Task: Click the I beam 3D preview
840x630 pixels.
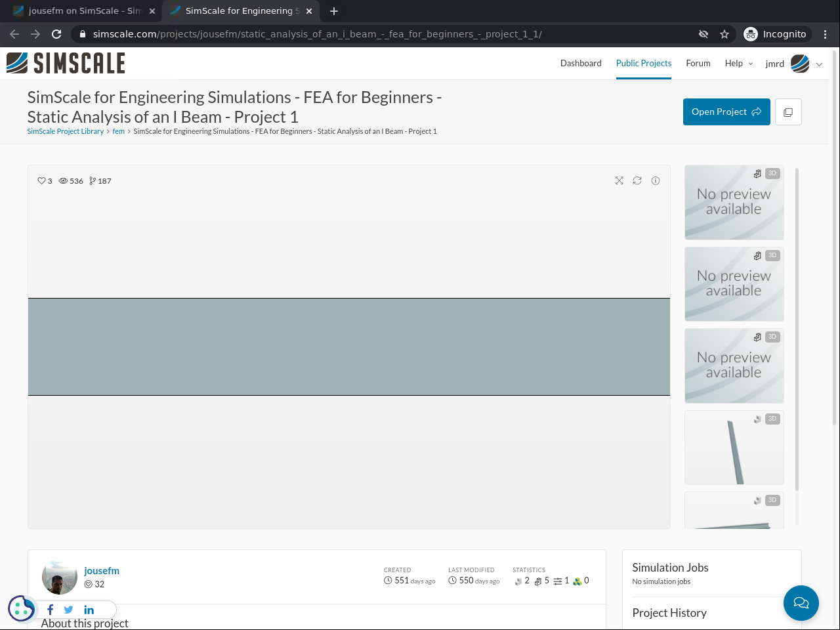Action: 349,346
